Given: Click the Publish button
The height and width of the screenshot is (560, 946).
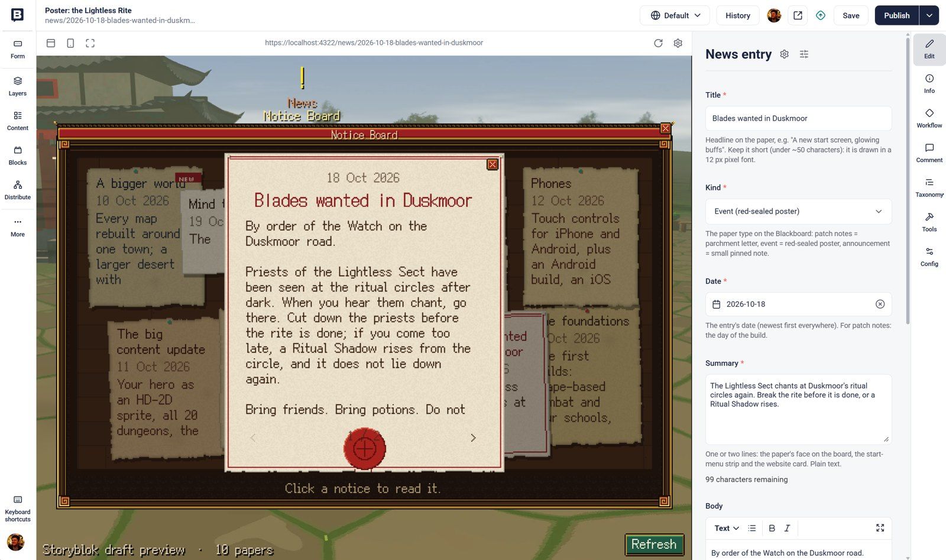Looking at the screenshot, I should pos(896,15).
